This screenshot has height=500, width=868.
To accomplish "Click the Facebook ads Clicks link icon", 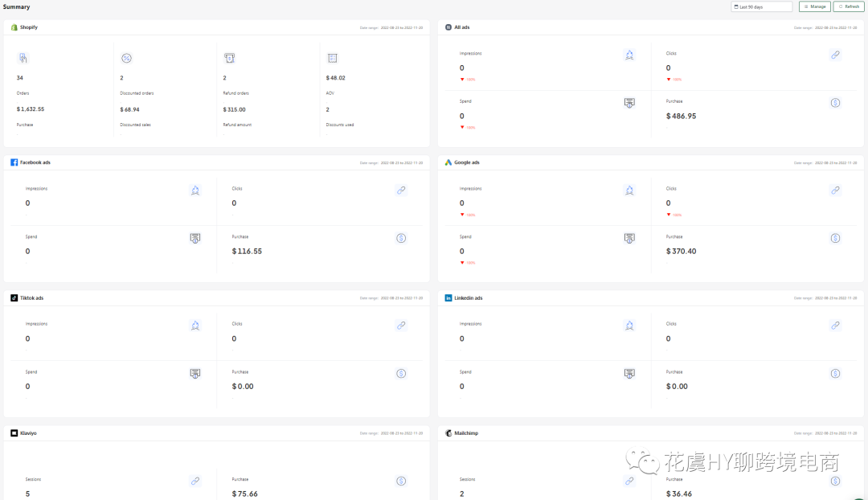I will click(x=401, y=190).
